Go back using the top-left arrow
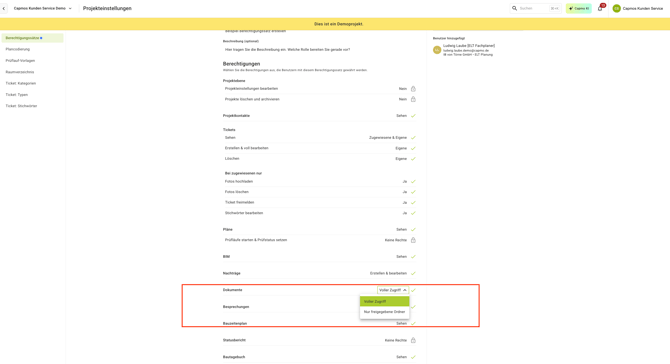The height and width of the screenshot is (364, 670). pyautogui.click(x=4, y=8)
